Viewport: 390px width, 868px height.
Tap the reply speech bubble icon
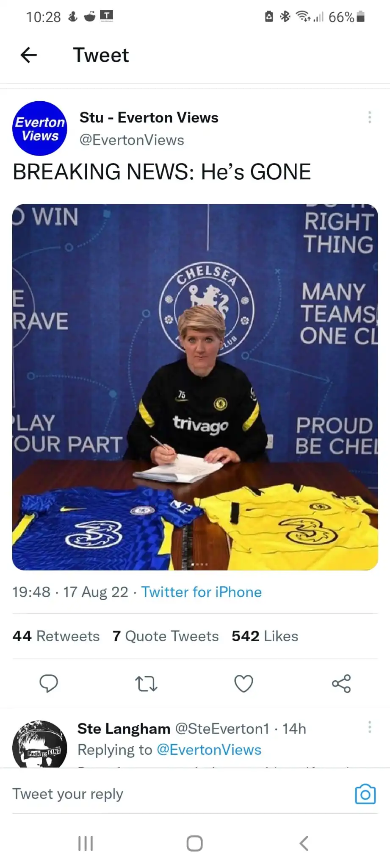tap(49, 683)
